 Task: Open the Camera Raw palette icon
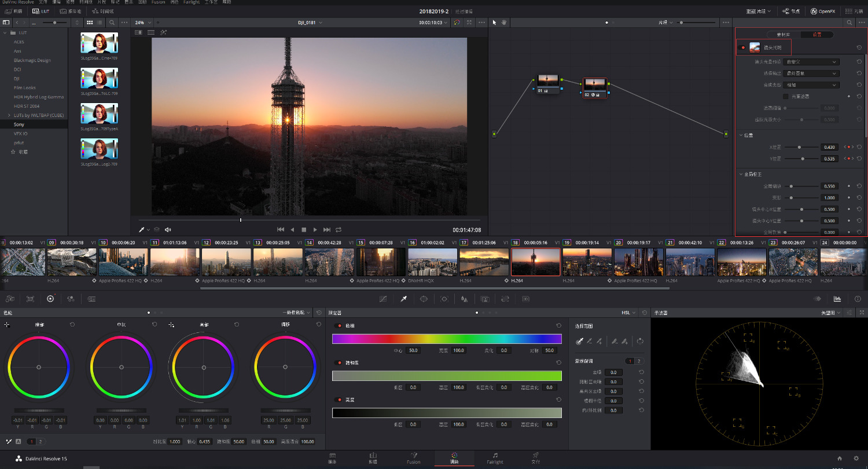click(10, 299)
